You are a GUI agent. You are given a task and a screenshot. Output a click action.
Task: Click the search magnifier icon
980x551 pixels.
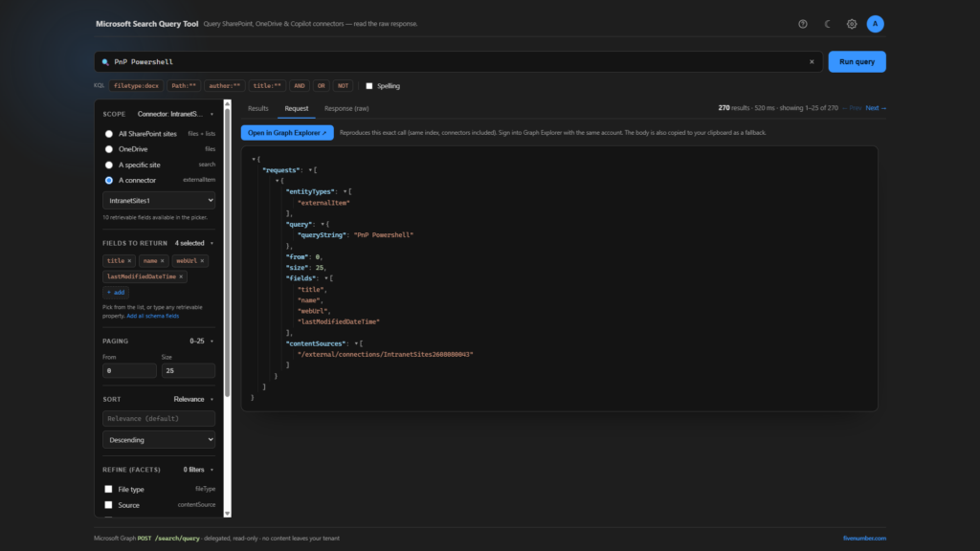[x=105, y=62]
